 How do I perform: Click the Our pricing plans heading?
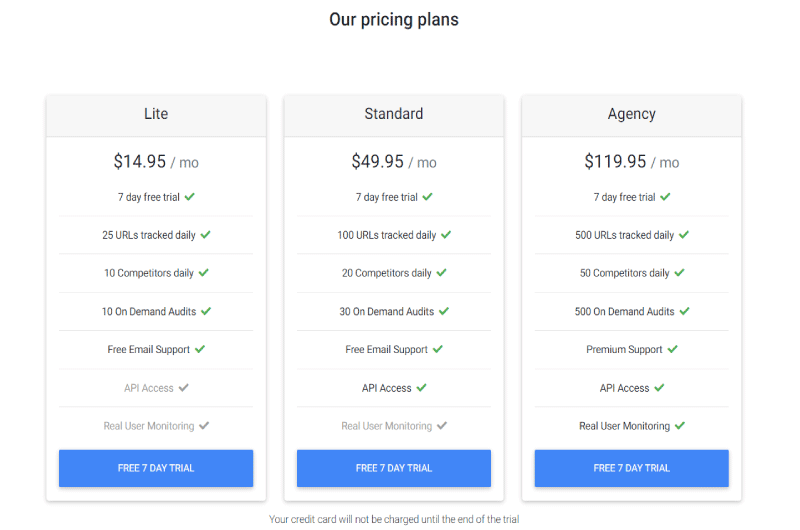coord(394,19)
